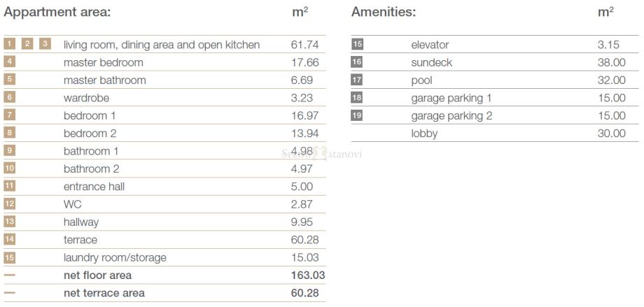Select the 'net floor area' label
This screenshot has width=644, height=307.
coord(97,275)
